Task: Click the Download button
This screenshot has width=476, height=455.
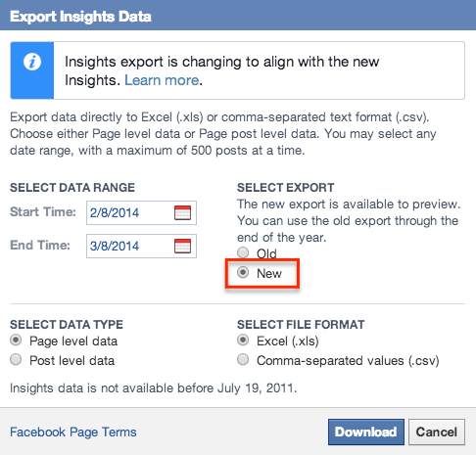Action: [x=366, y=432]
